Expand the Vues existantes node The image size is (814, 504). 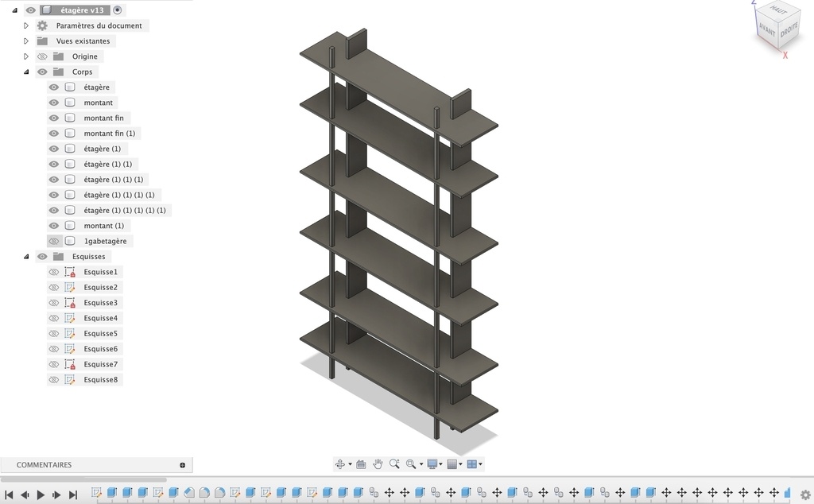click(x=26, y=41)
